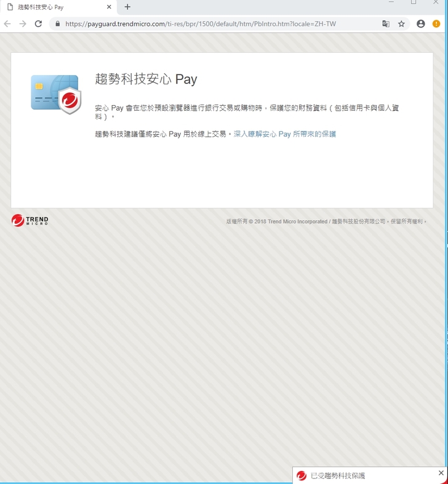Minimize the browser window
This screenshot has width=448, height=484.
tap(391, 2)
